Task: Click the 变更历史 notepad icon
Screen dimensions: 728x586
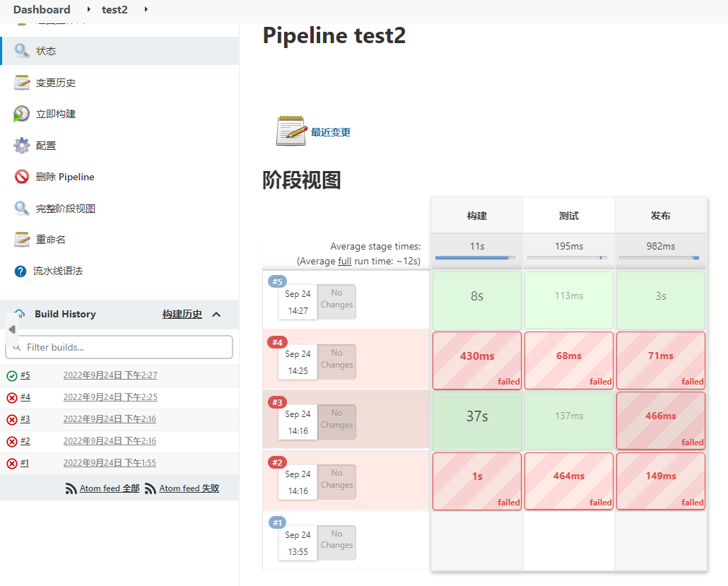Action: (22, 83)
